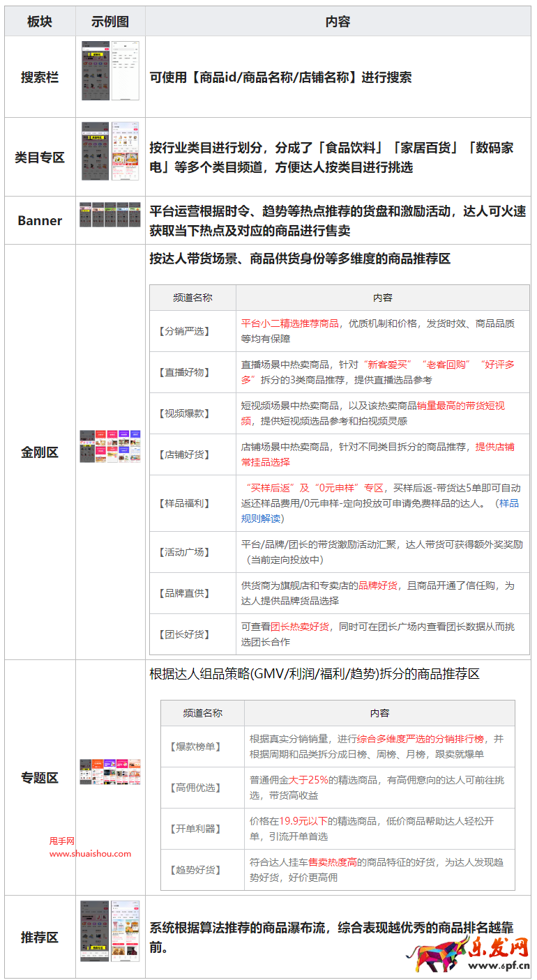Click red text 品牌好货 in 品牌直供 row

378,585
